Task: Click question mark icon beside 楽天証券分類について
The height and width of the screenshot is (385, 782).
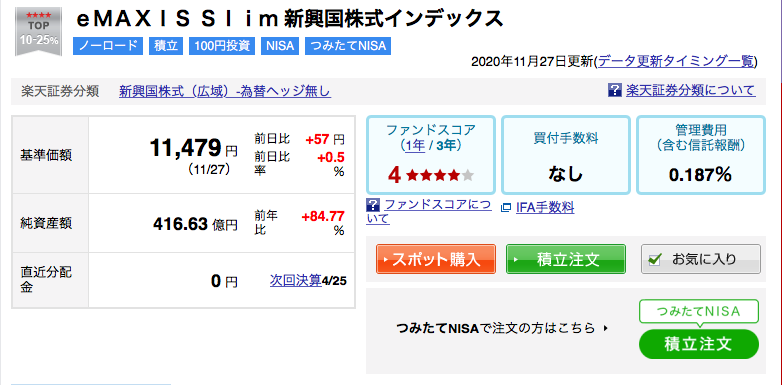Action: pos(614,90)
